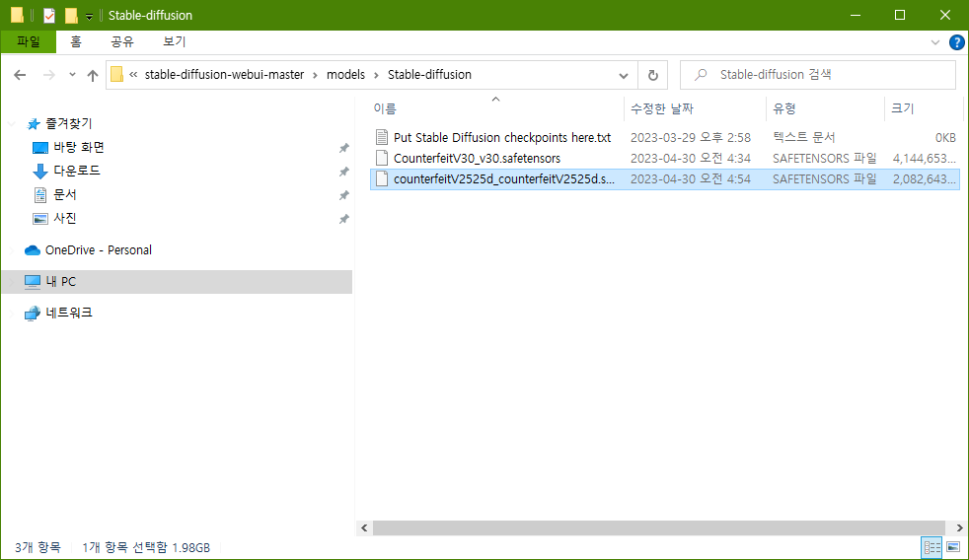Click the 4,144,653 size cell
Screen dimensions: 969x560
[924, 158]
